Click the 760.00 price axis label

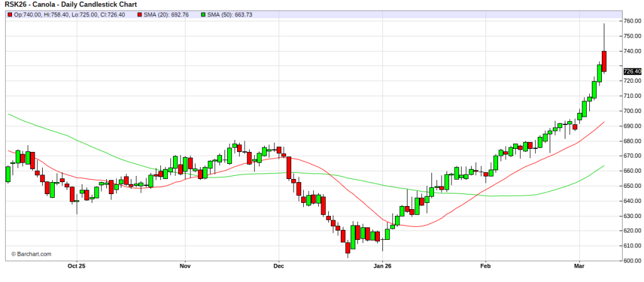pyautogui.click(x=631, y=21)
